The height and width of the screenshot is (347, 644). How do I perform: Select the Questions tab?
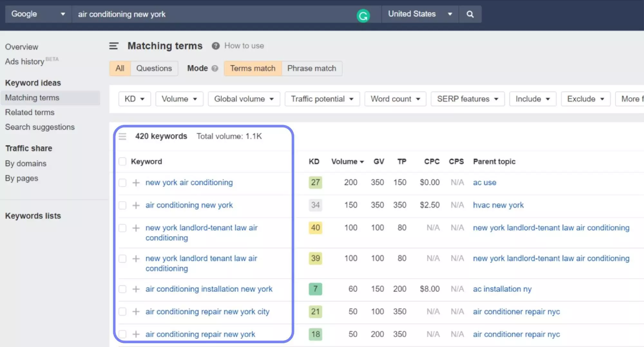click(154, 68)
